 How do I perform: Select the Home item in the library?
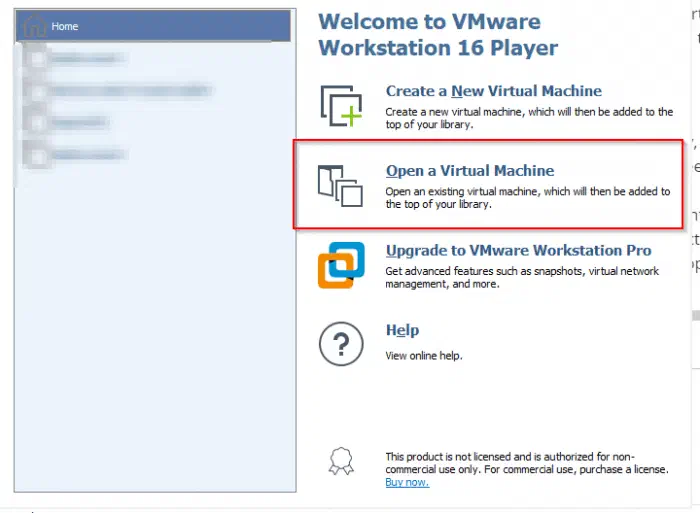click(x=153, y=26)
